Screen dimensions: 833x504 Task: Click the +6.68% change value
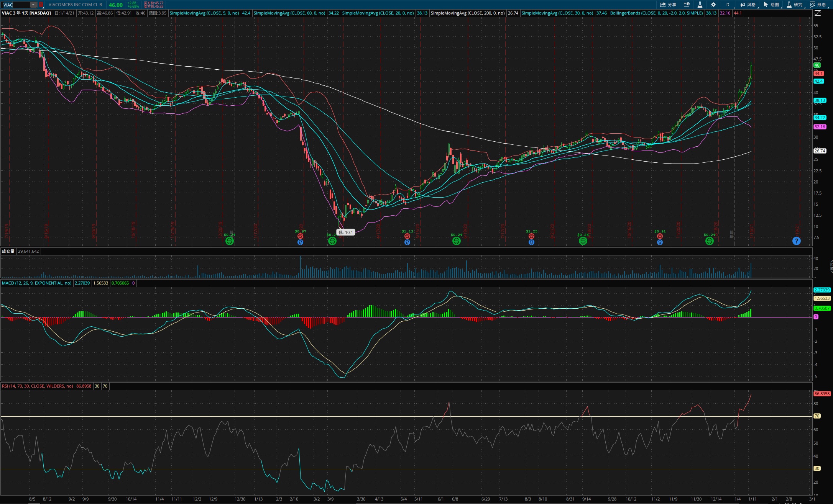coord(133,7)
